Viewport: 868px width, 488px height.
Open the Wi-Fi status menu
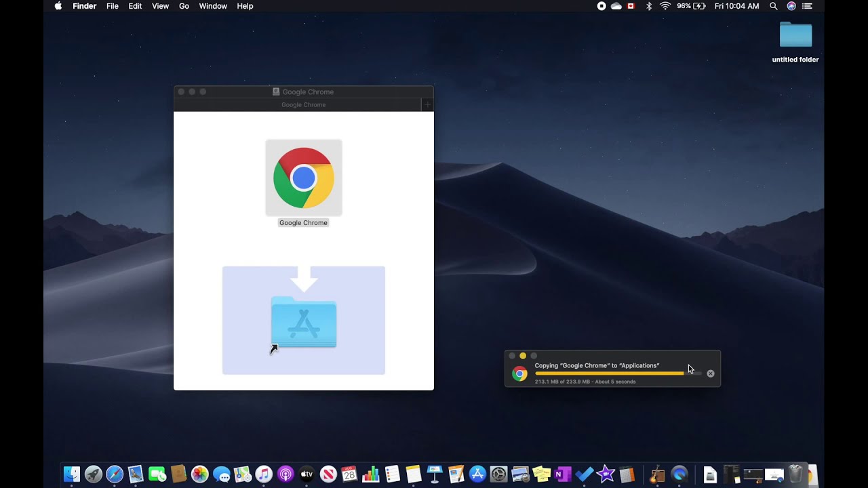[665, 6]
